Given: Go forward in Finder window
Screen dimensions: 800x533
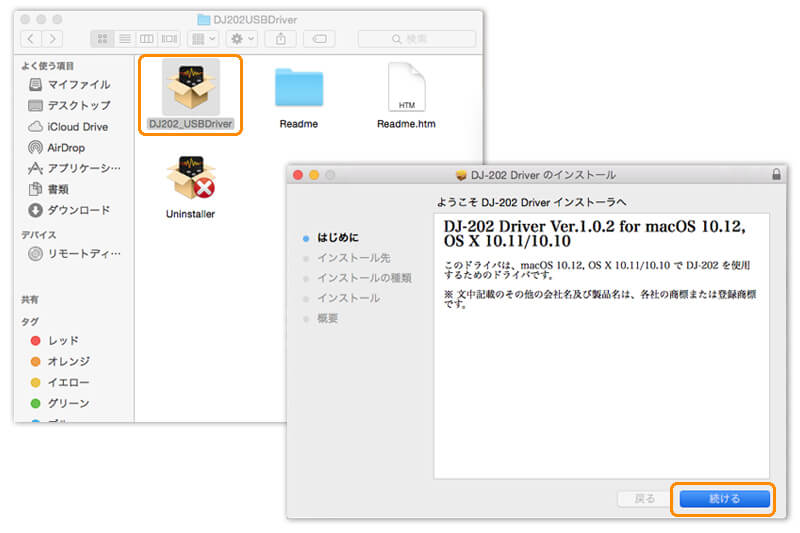Looking at the screenshot, I should (x=52, y=39).
